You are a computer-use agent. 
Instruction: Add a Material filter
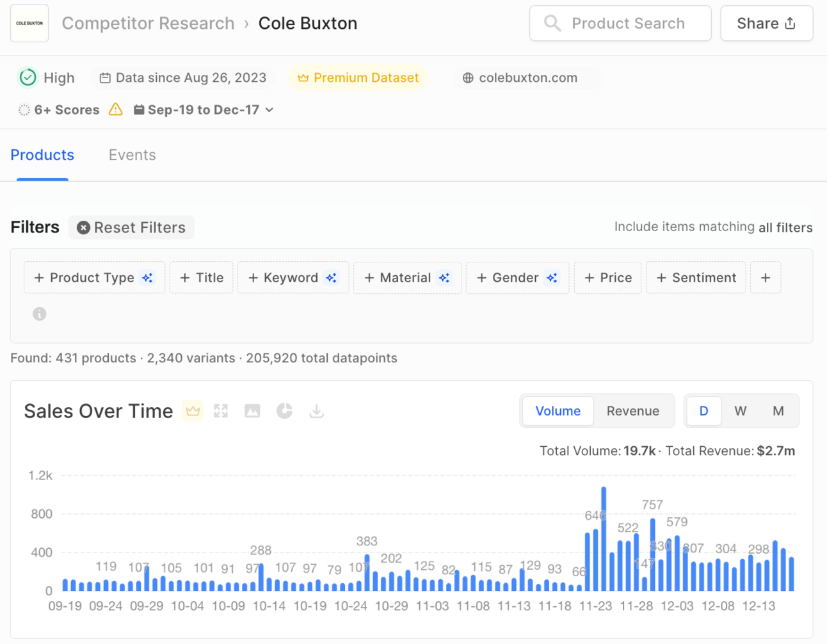pos(407,278)
